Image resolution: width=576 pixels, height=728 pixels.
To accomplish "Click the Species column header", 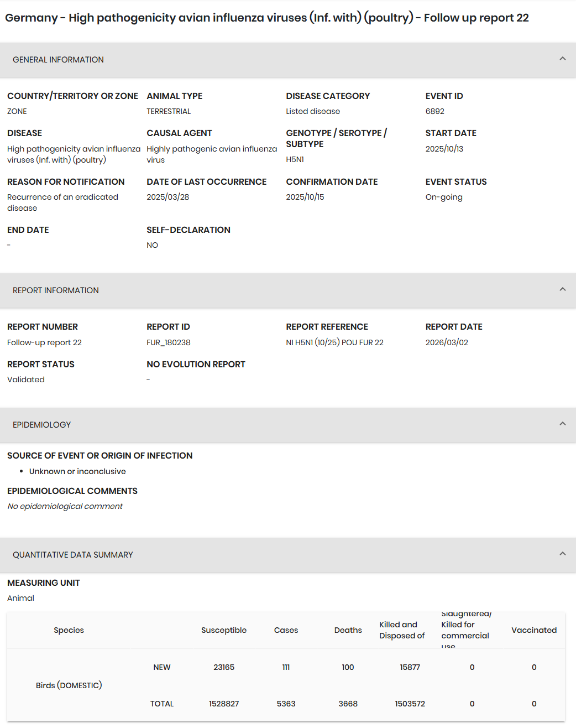I will tap(69, 630).
